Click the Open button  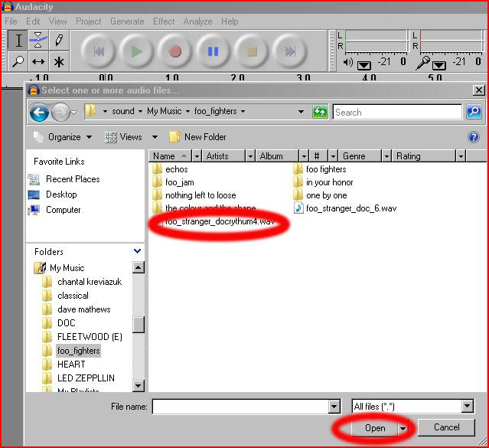(x=374, y=428)
